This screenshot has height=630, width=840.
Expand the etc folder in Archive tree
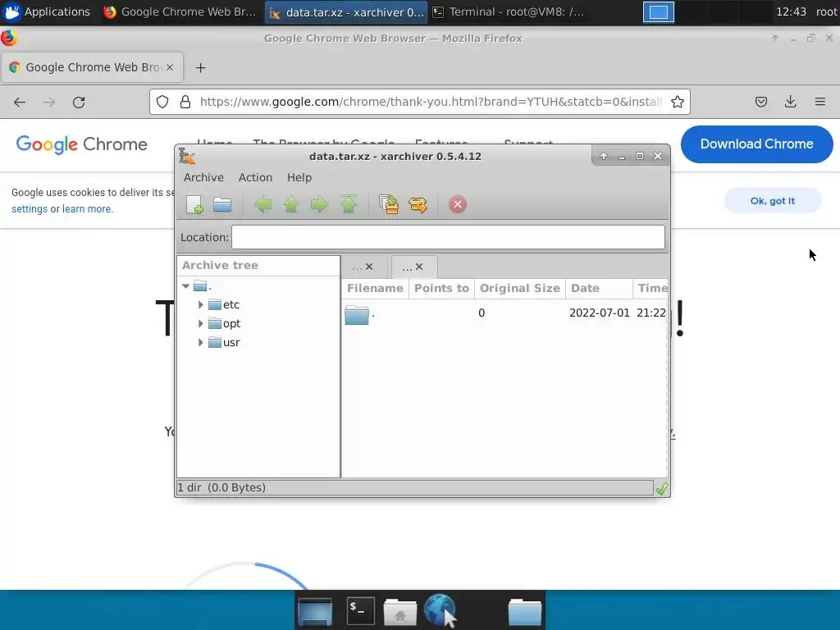[x=200, y=305]
